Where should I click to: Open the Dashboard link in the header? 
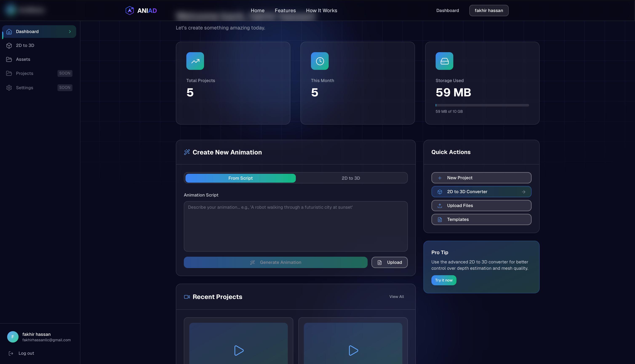(x=447, y=11)
